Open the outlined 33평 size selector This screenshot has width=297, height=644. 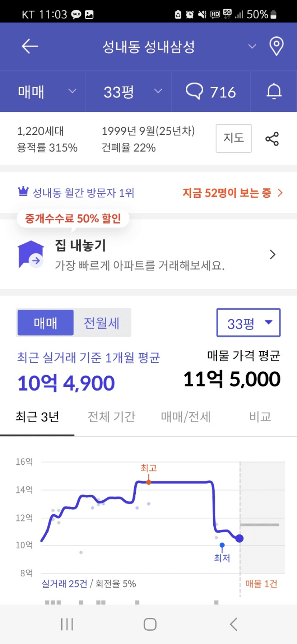(248, 323)
